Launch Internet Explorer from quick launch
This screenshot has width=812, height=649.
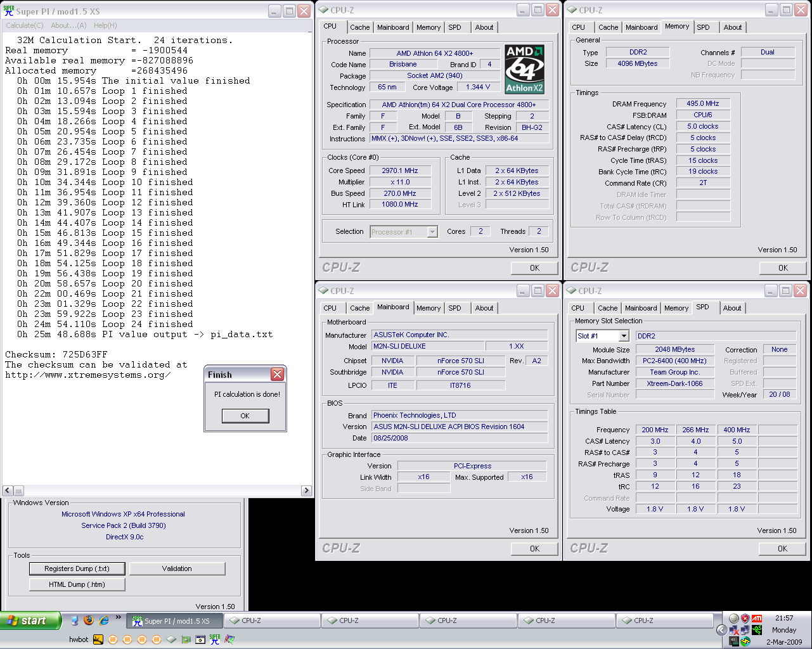[103, 620]
